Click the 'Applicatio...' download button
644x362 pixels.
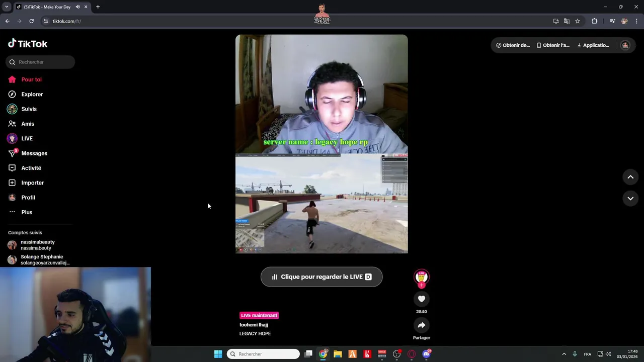pyautogui.click(x=593, y=45)
